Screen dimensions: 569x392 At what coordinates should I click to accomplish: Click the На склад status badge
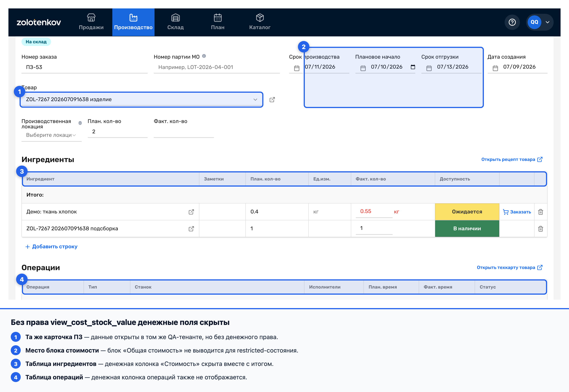click(x=36, y=42)
